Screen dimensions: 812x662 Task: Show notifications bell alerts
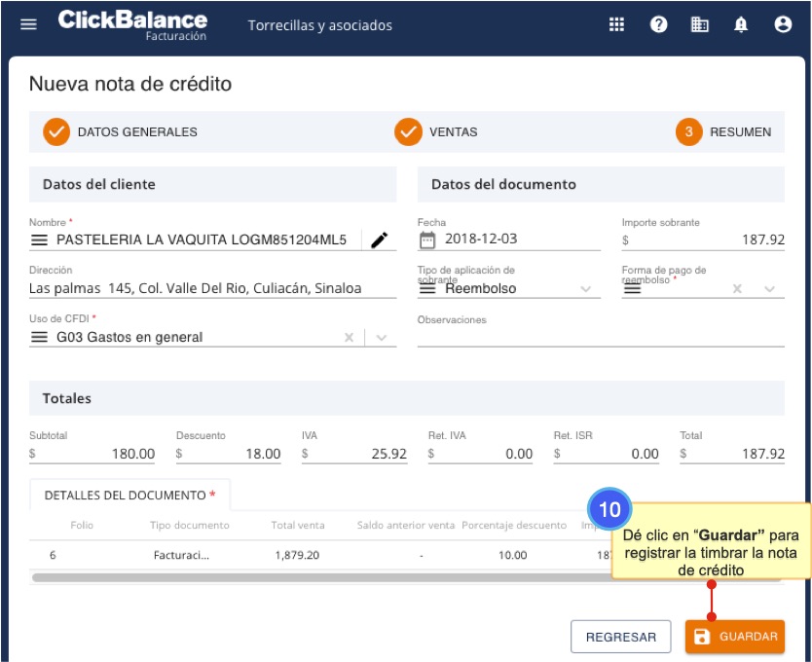pos(741,25)
